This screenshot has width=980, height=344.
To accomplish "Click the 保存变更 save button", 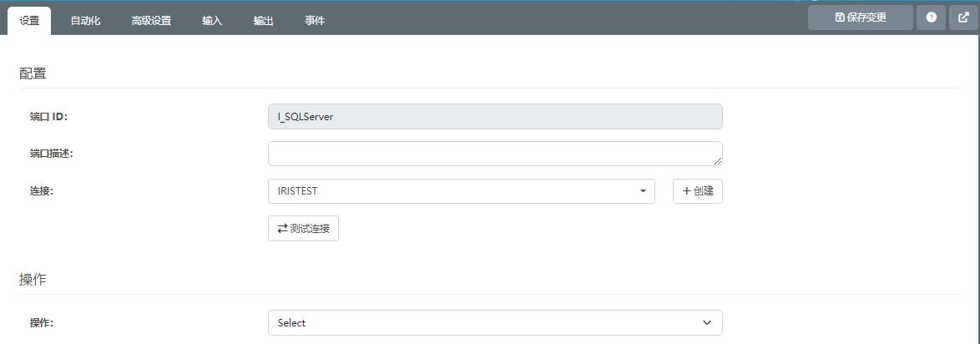I will 860,18.
